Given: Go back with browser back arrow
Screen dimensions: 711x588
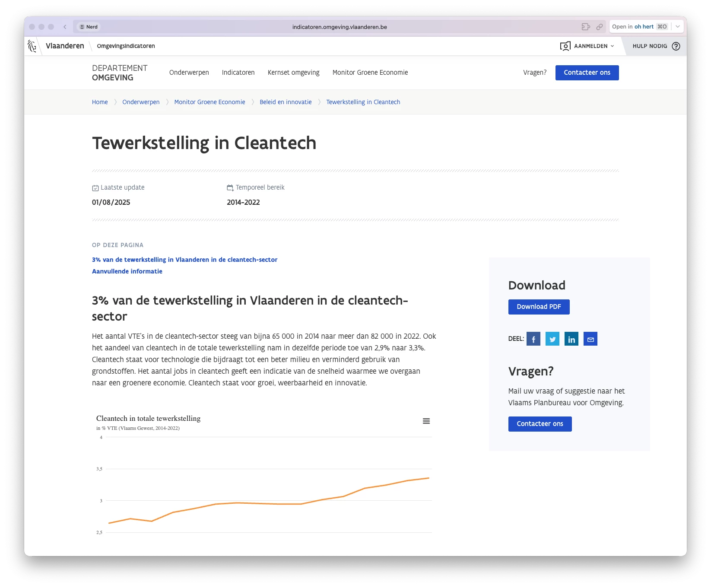Looking at the screenshot, I should [65, 27].
